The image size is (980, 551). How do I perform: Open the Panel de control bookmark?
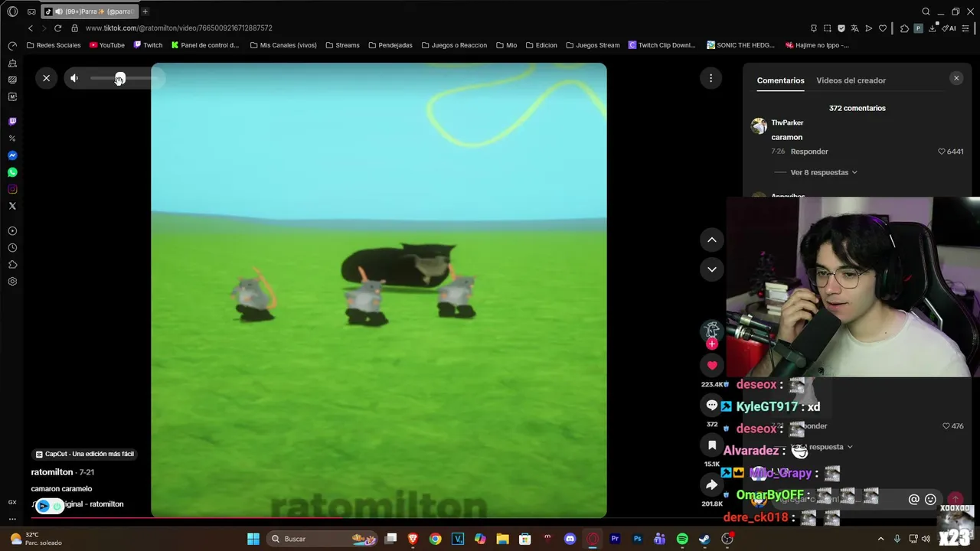coord(205,45)
